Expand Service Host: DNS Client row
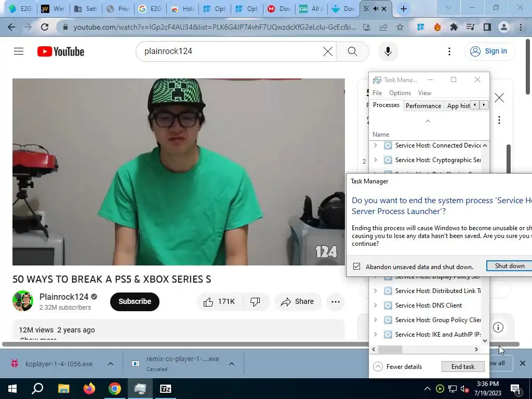Viewport: 532px width, 399px height. pyautogui.click(x=375, y=305)
